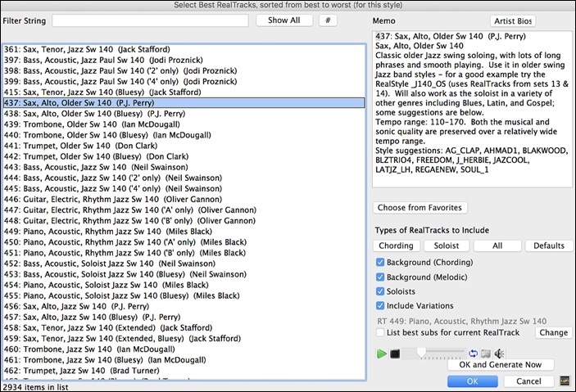The height and width of the screenshot is (392, 576).
Task: Disable the Soloists checkbox
Action: [380, 291]
